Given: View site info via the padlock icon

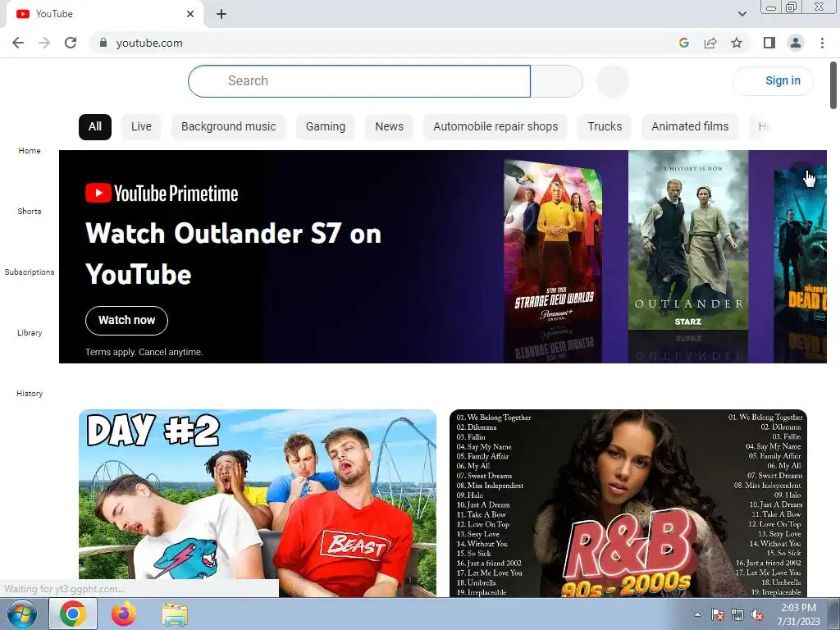Looking at the screenshot, I should pyautogui.click(x=103, y=43).
